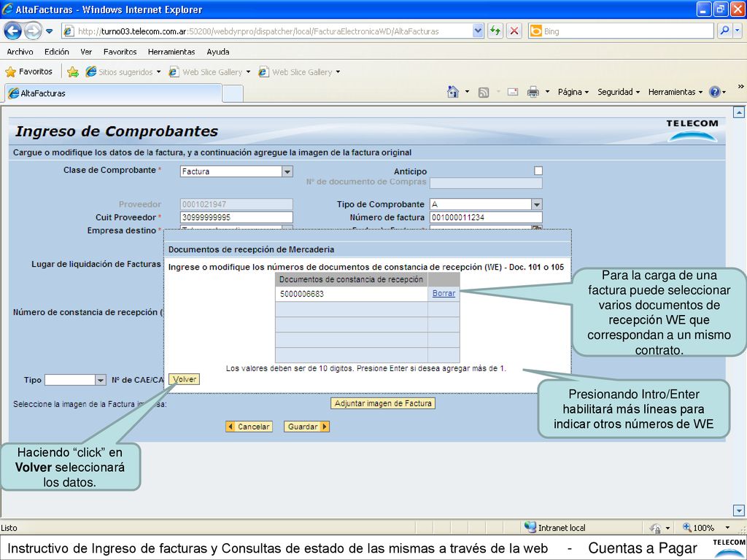Click the Bing search magnifier icon
The image size is (747, 560).
(x=724, y=31)
